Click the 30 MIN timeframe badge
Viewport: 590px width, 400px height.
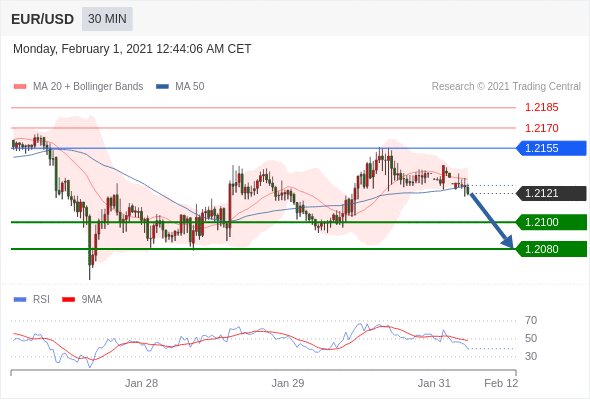coord(107,19)
